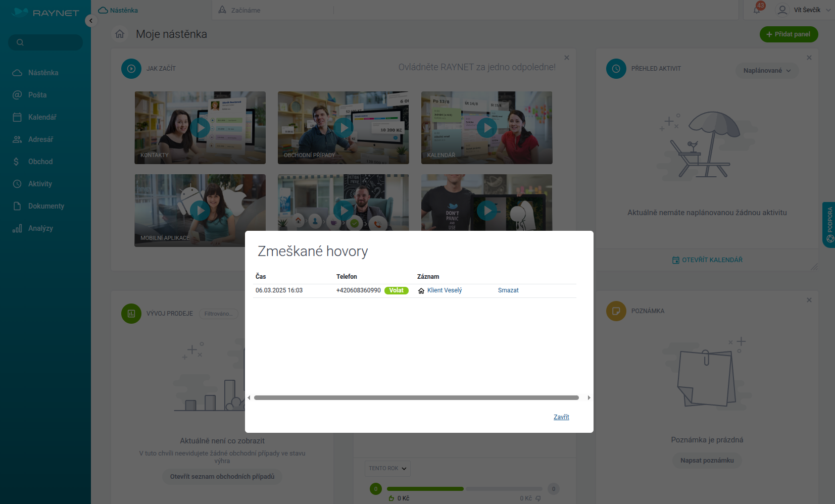The image size is (835, 504).
Task: Play the Kontakty tutorial video
Action: tap(200, 128)
